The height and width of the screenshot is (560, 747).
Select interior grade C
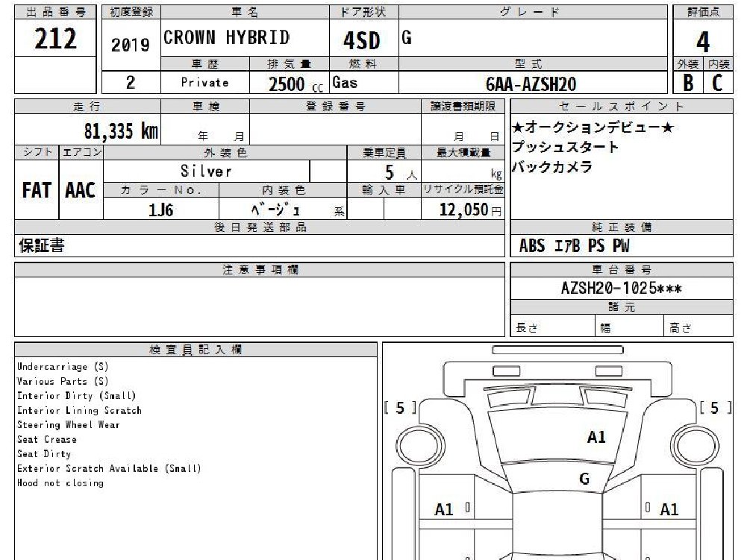pyautogui.click(x=717, y=83)
